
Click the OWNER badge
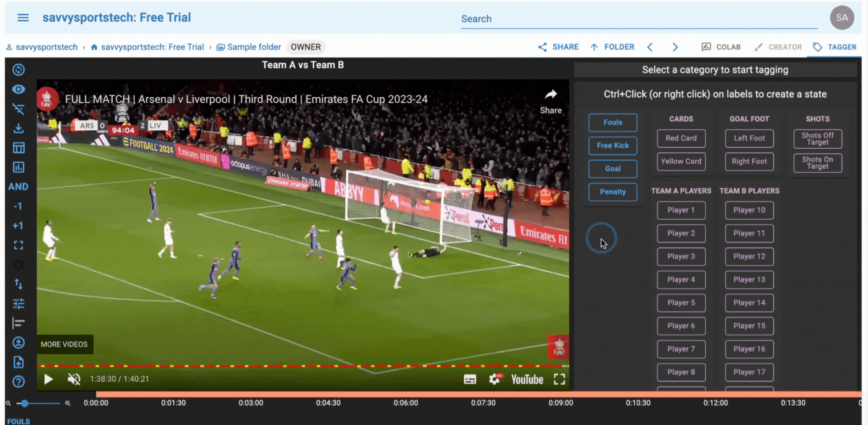(x=306, y=47)
